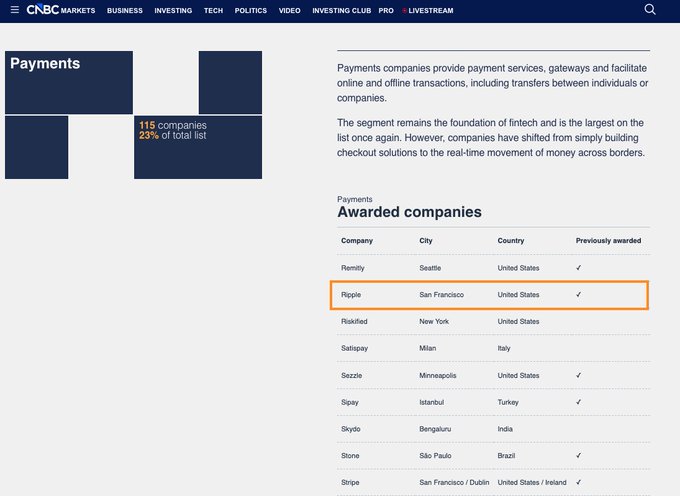Click the United States / Ireland cell

point(532,483)
